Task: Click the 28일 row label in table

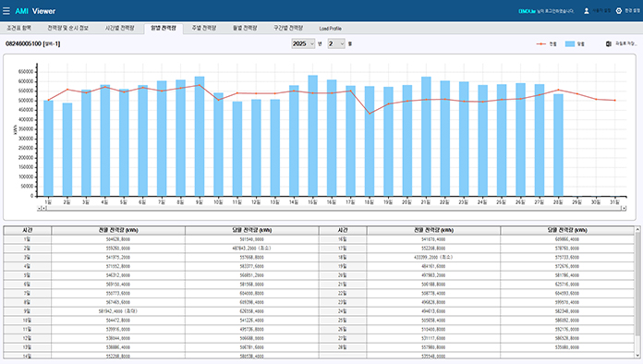Action: click(x=343, y=347)
